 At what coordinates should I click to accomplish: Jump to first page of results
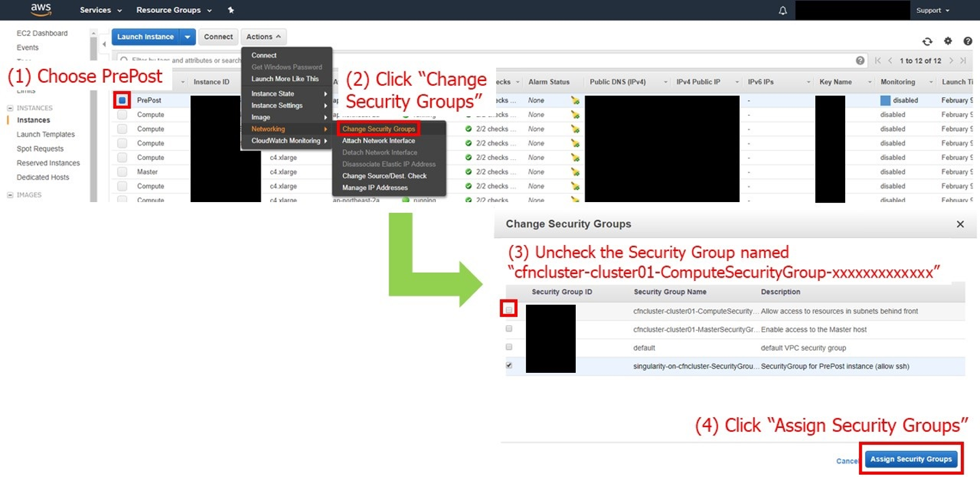click(x=878, y=61)
